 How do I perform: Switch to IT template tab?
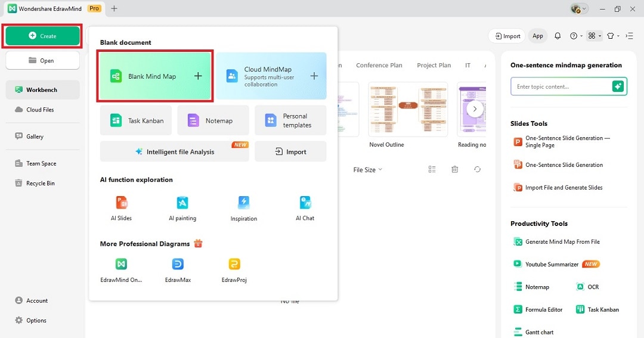pyautogui.click(x=467, y=66)
